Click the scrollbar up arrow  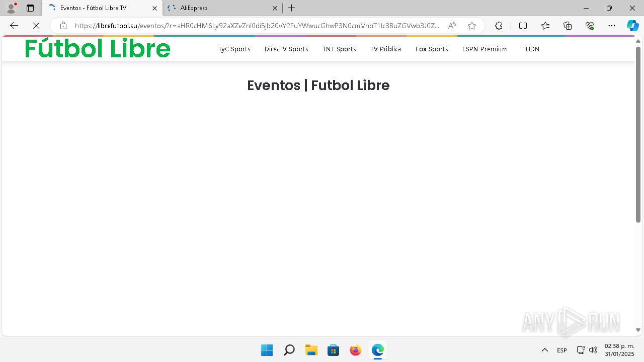point(638,41)
